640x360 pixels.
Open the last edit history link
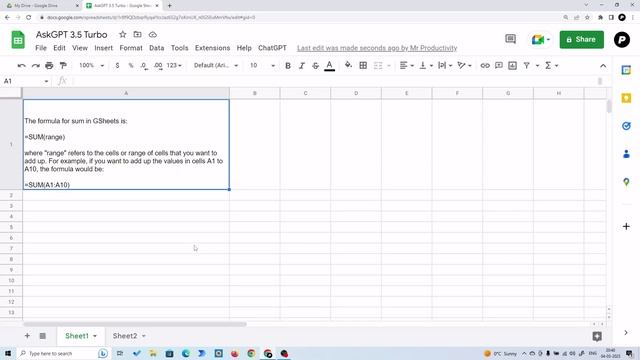coord(377,48)
